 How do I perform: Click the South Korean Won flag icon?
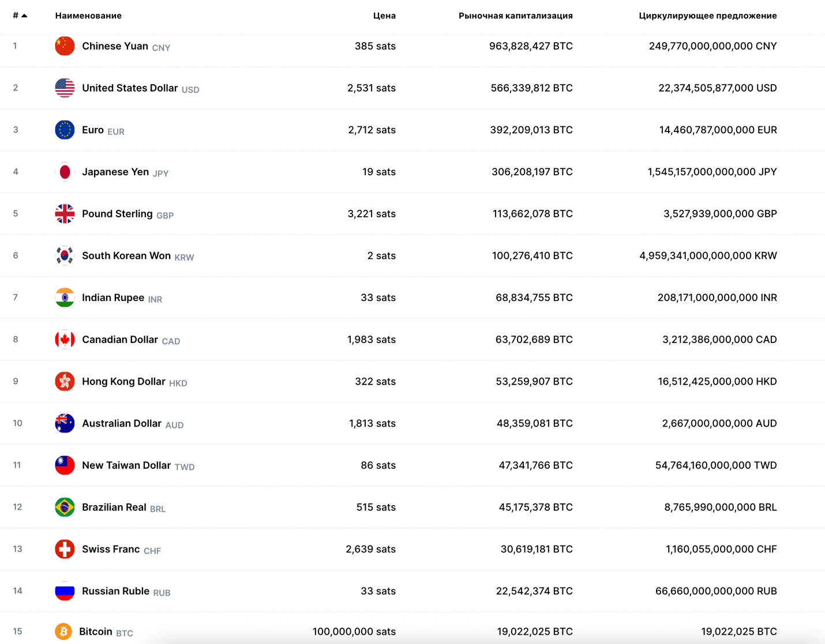coord(65,255)
